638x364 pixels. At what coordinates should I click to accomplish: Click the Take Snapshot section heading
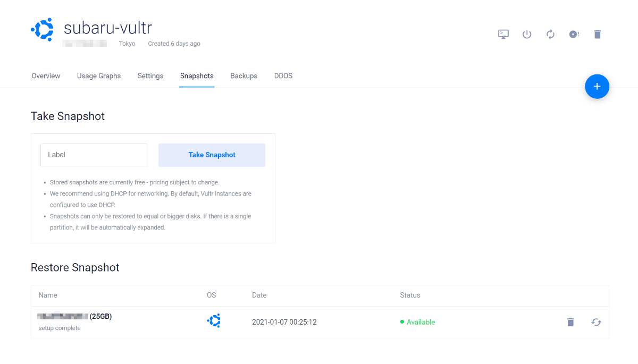pyautogui.click(x=68, y=116)
